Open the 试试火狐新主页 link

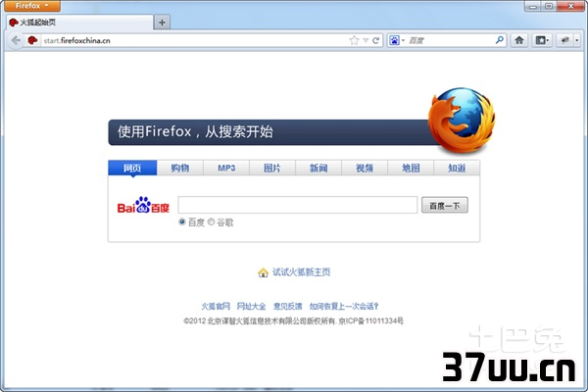pos(302,272)
